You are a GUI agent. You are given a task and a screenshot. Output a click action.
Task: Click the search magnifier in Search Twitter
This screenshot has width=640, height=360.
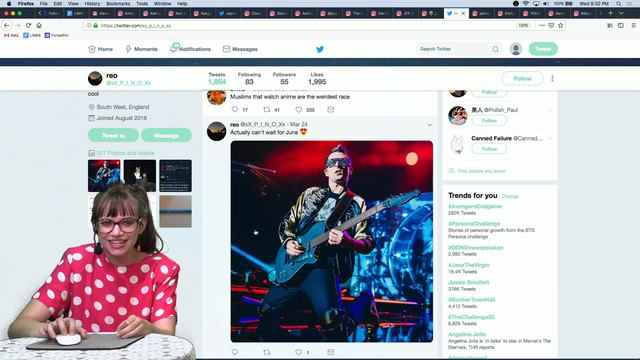(495, 49)
